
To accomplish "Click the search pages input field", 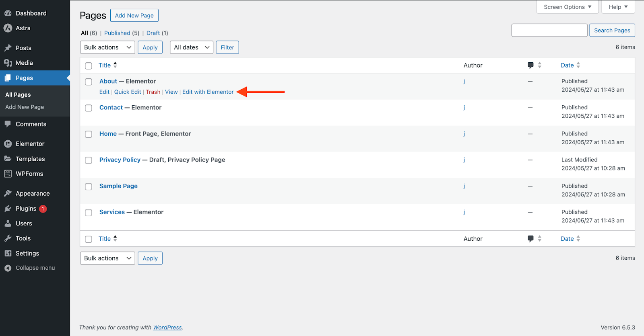I will pyautogui.click(x=549, y=30).
